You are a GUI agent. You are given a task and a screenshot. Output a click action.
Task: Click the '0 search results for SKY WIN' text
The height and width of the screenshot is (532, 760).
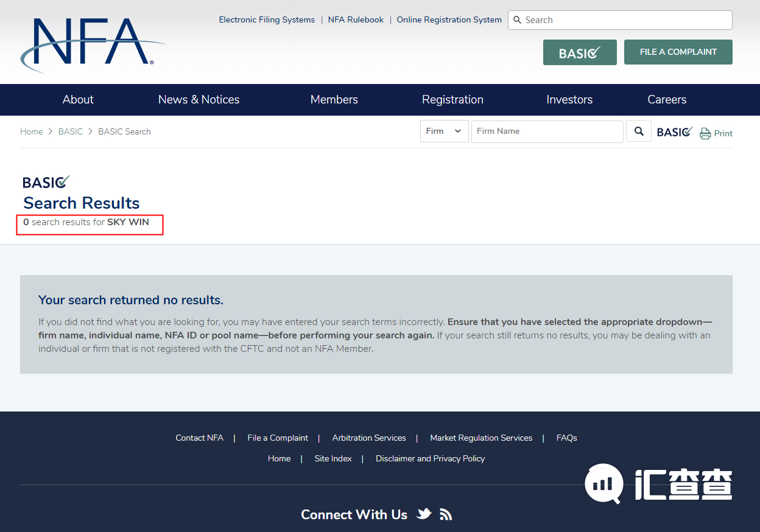[86, 222]
